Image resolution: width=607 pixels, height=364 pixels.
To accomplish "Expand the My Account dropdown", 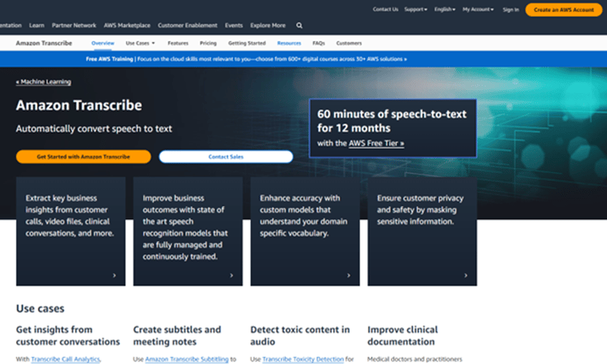I will (478, 9).
